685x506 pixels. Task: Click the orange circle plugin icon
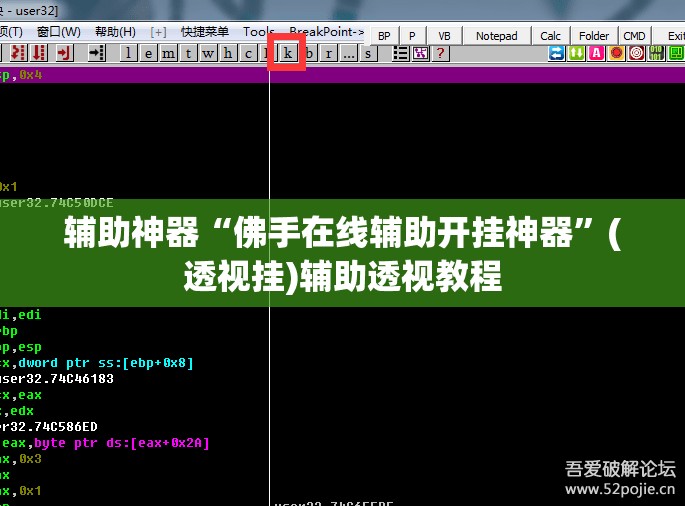tap(616, 53)
